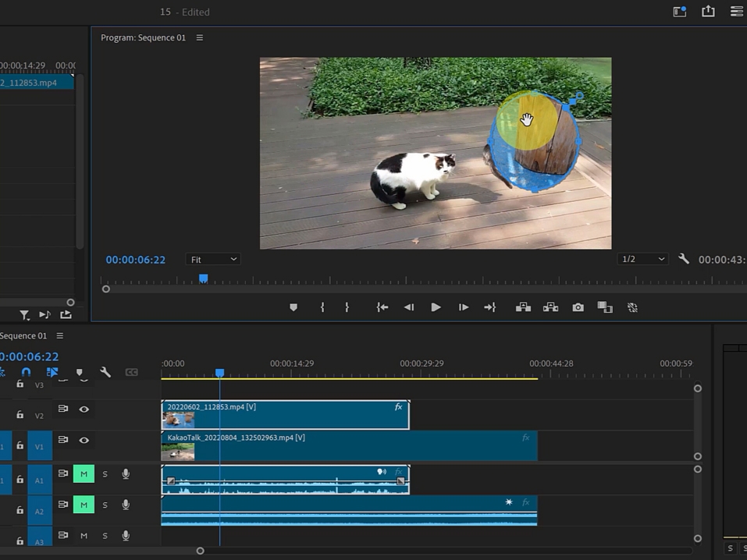Click the source panel export icon
The height and width of the screenshot is (560, 747).
point(66,314)
